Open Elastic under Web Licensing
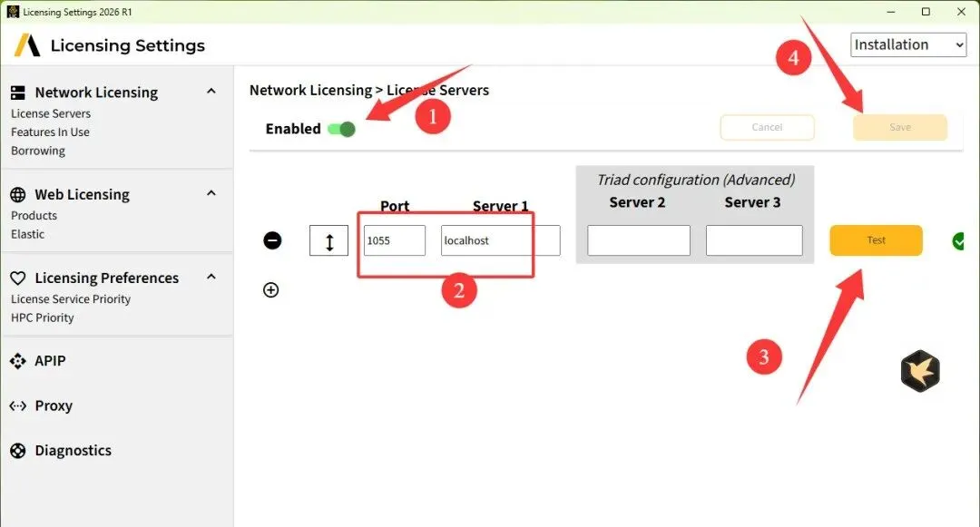Viewport: 980px width, 527px height. (27, 234)
